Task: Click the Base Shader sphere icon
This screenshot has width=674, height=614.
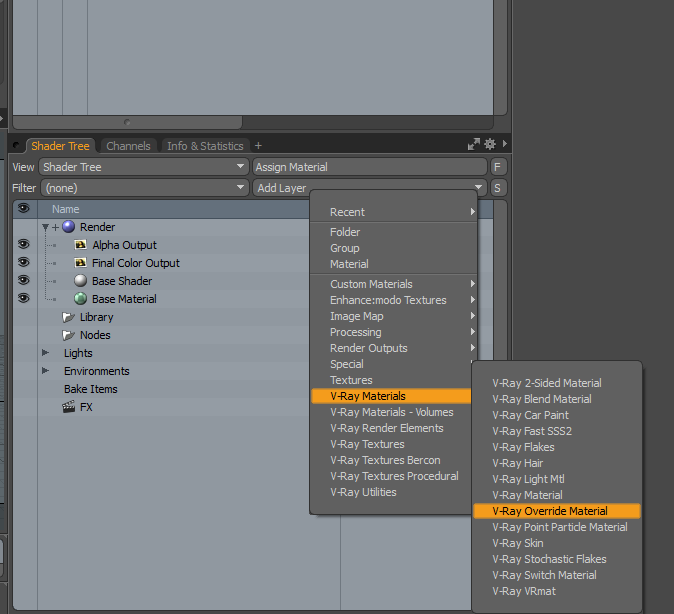Action: (80, 281)
